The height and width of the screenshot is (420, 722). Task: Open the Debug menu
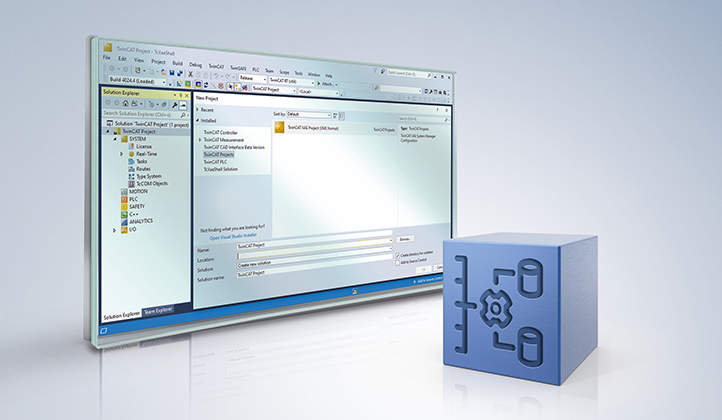point(195,65)
